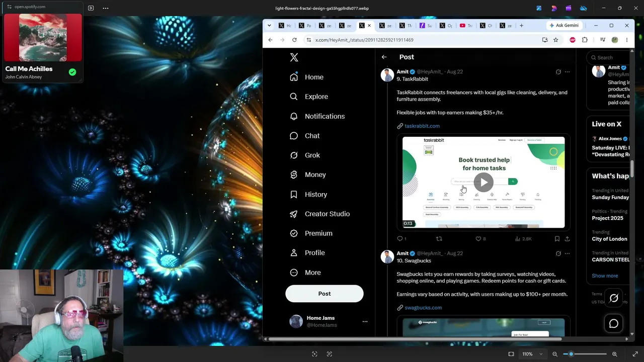Image resolution: width=644 pixels, height=362 pixels.
Task: Open Home Jams account menu dots
Action: click(365, 322)
